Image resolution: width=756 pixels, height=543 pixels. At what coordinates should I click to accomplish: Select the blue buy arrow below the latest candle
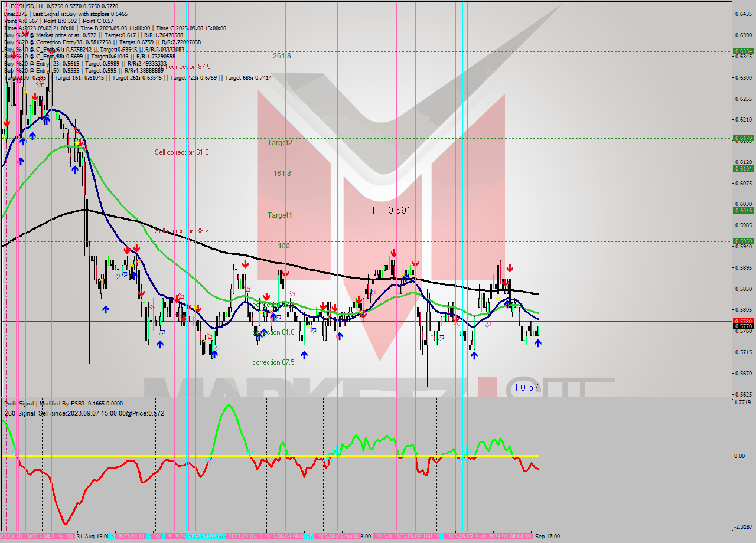coord(538,342)
